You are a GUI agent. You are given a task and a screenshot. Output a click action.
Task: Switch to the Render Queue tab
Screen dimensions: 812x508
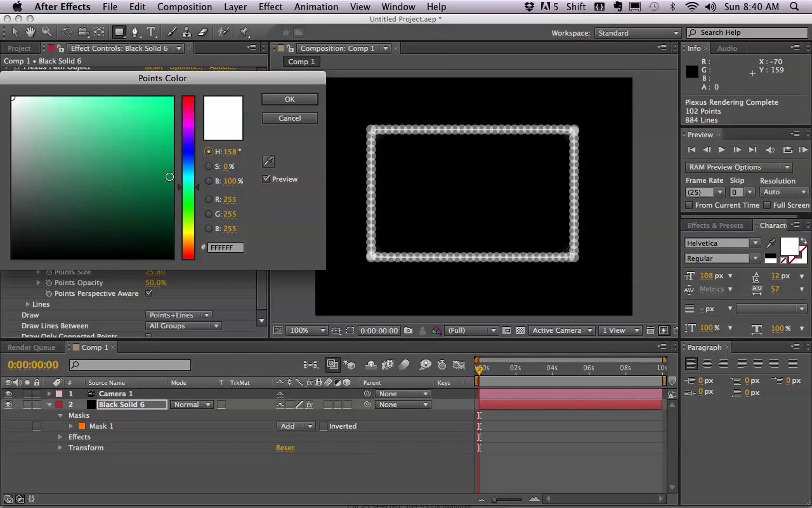31,347
